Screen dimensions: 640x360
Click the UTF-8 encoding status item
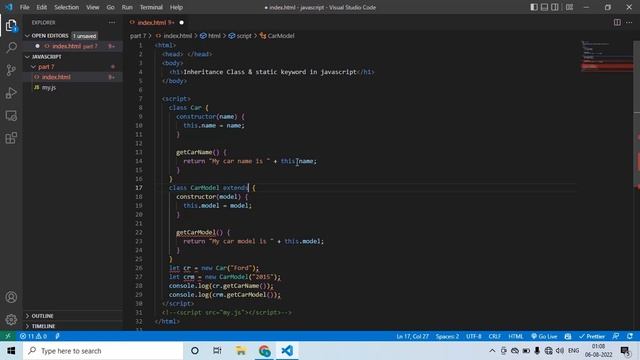tap(474, 336)
